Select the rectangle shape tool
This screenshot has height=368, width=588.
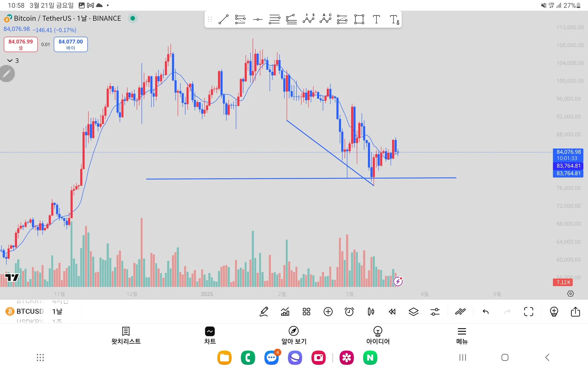point(359,19)
